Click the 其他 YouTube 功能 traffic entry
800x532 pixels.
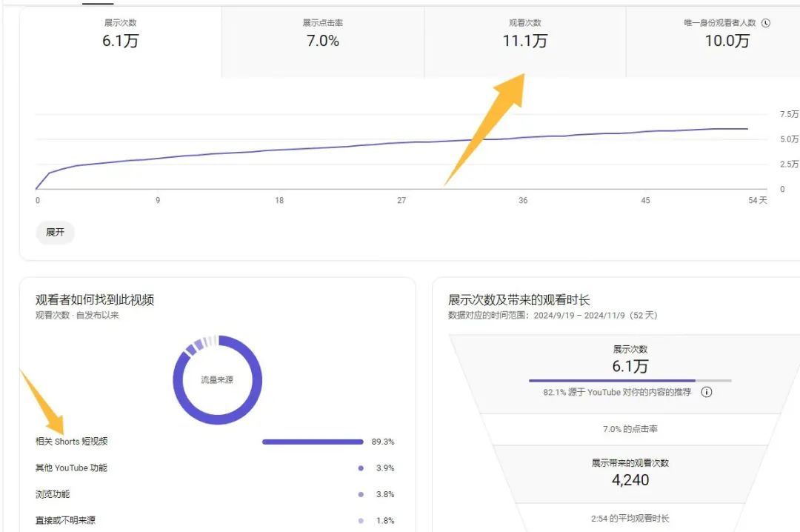point(70,468)
